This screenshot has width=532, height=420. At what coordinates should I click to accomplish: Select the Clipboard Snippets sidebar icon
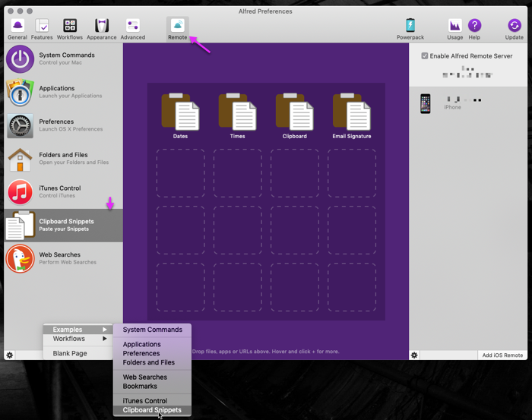[x=21, y=225]
